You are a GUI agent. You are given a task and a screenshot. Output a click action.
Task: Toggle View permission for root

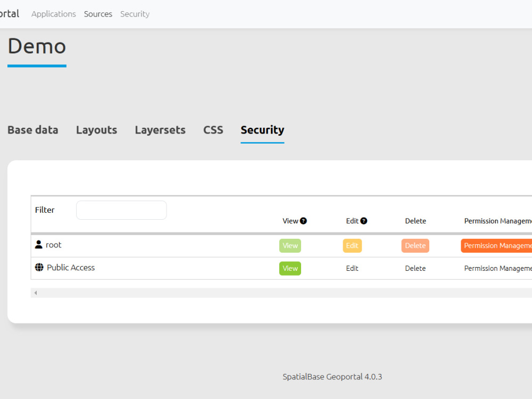click(290, 246)
